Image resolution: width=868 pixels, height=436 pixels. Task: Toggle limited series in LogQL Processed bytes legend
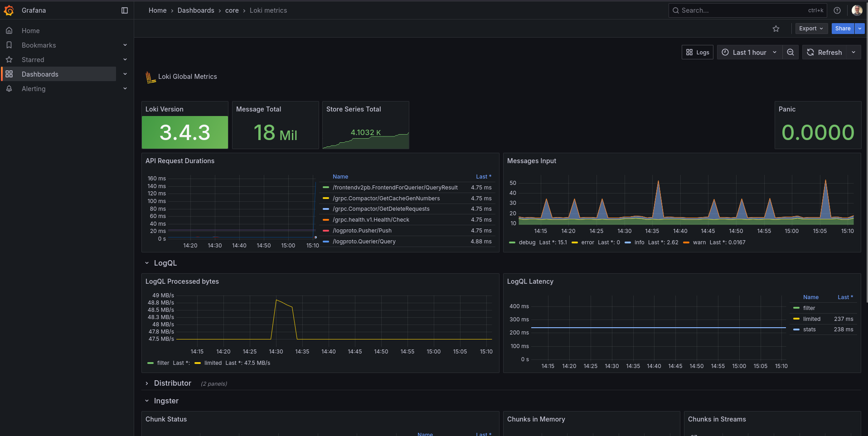[x=213, y=363]
